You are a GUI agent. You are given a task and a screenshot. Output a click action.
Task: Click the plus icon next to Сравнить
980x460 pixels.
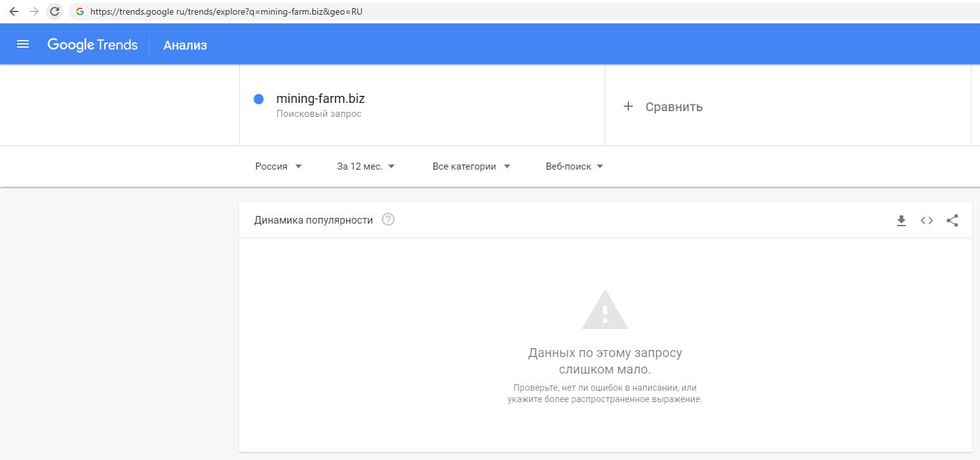[x=628, y=106]
